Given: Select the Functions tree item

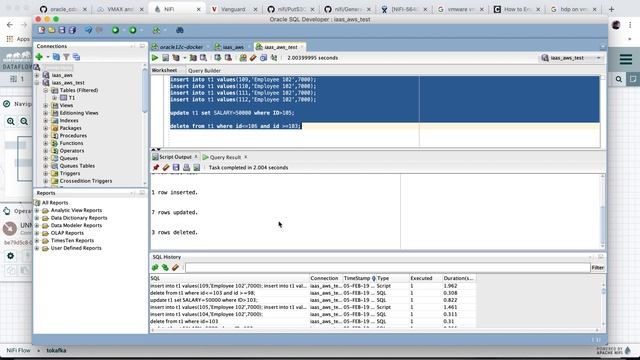Looking at the screenshot, I should pos(71,143).
